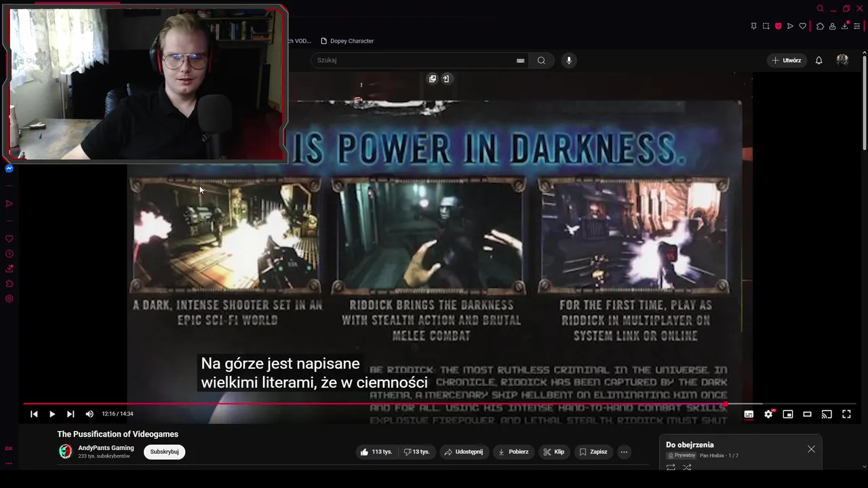868x488 pixels.
Task: Open history clock in the sidebar
Action: (9, 253)
